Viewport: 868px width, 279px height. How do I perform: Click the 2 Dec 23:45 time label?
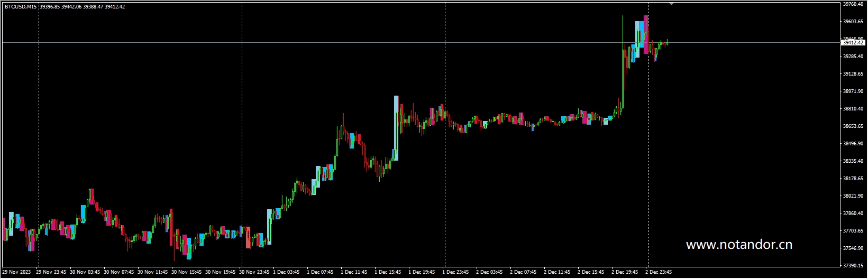click(x=660, y=273)
